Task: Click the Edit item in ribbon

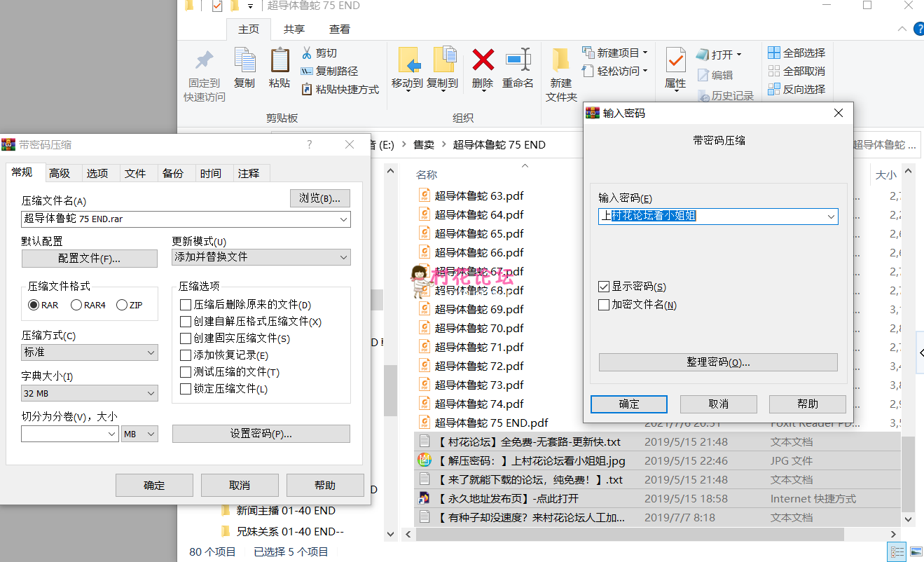Action: (715, 75)
